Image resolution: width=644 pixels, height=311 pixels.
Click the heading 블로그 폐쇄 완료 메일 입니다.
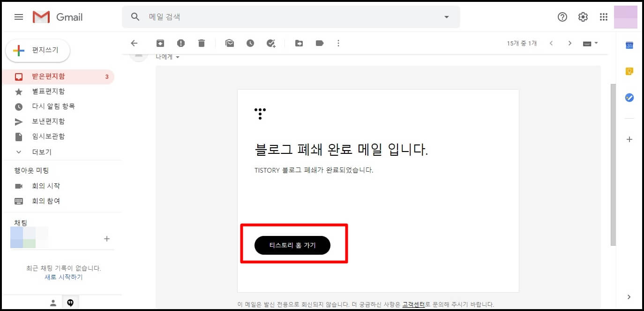[342, 150]
